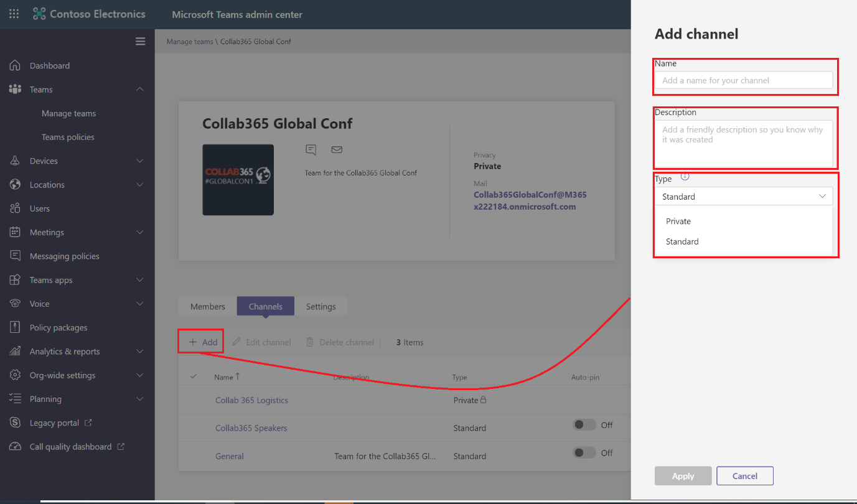Click the Policy packages icon
This screenshot has height=504, width=857.
[16, 327]
